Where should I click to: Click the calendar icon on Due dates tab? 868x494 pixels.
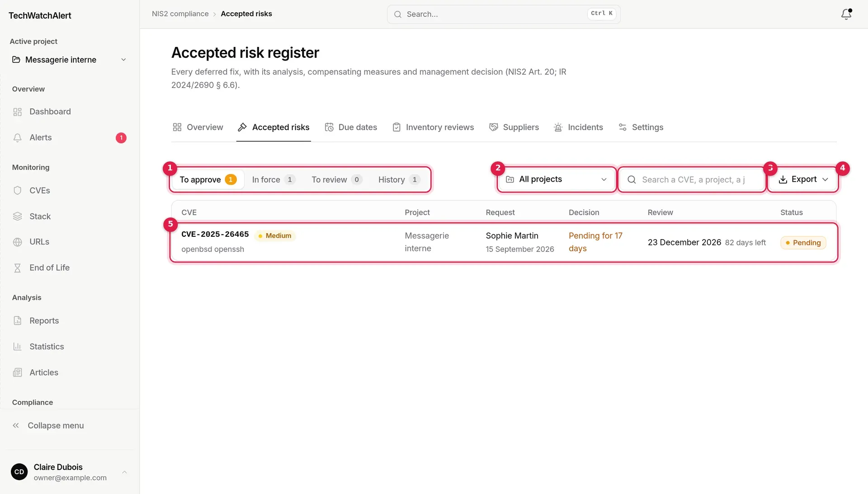[x=329, y=127]
